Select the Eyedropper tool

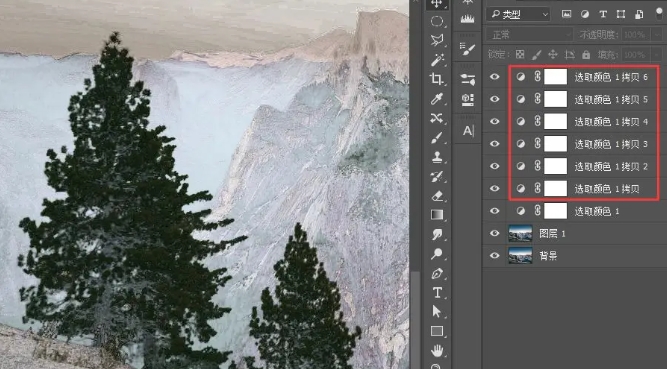pos(437,99)
